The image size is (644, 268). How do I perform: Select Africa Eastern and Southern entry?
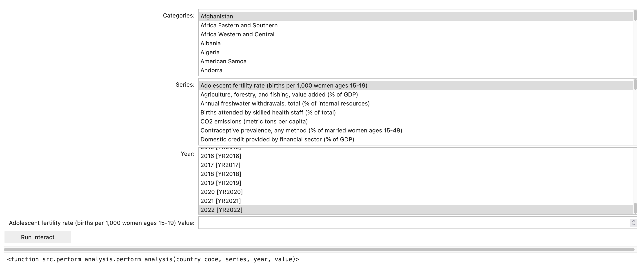pos(239,26)
